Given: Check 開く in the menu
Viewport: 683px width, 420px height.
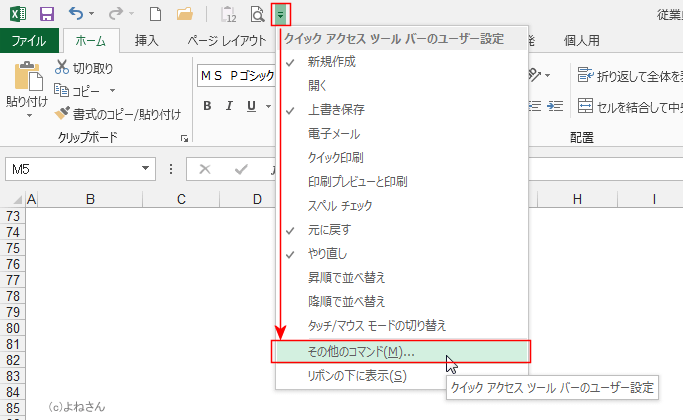Looking at the screenshot, I should coord(402,85).
